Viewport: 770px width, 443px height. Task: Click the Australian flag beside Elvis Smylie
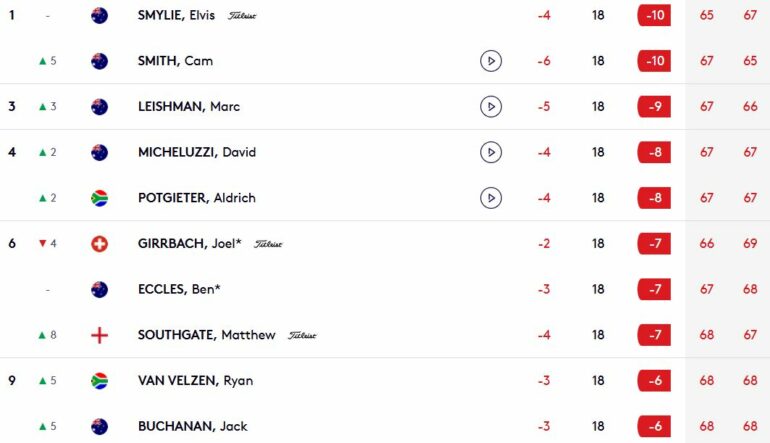tap(99, 15)
